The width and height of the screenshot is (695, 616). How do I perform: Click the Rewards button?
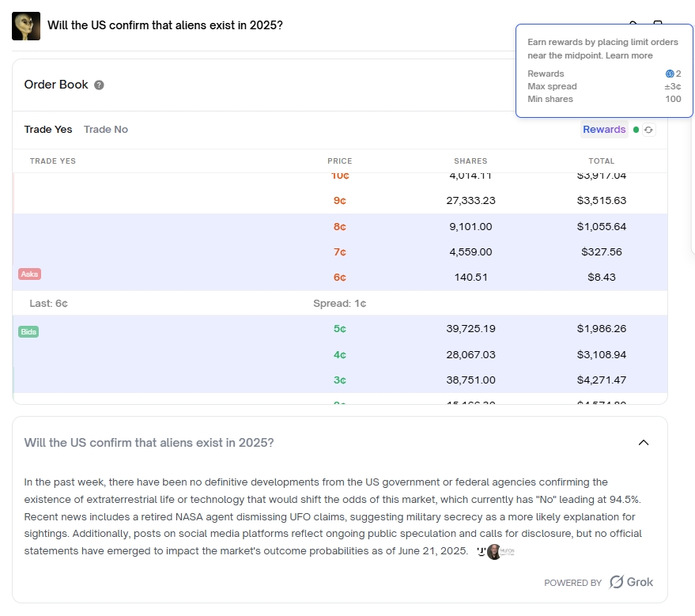[604, 130]
